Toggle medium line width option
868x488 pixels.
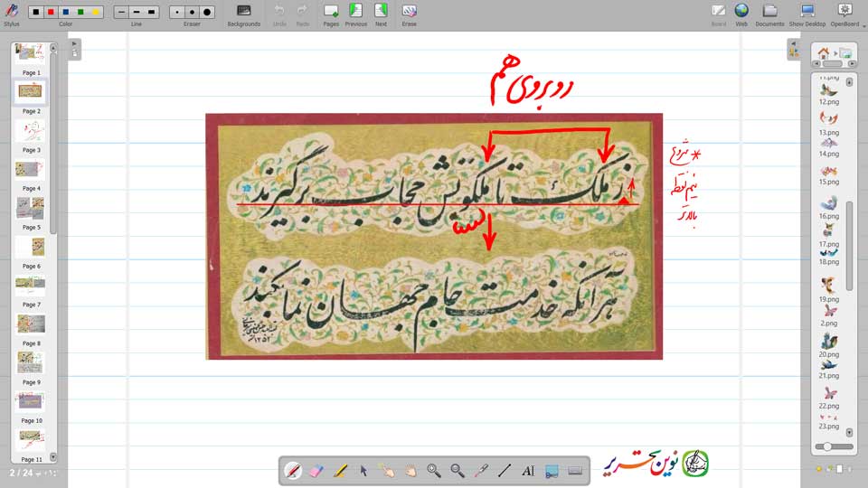[x=136, y=12]
